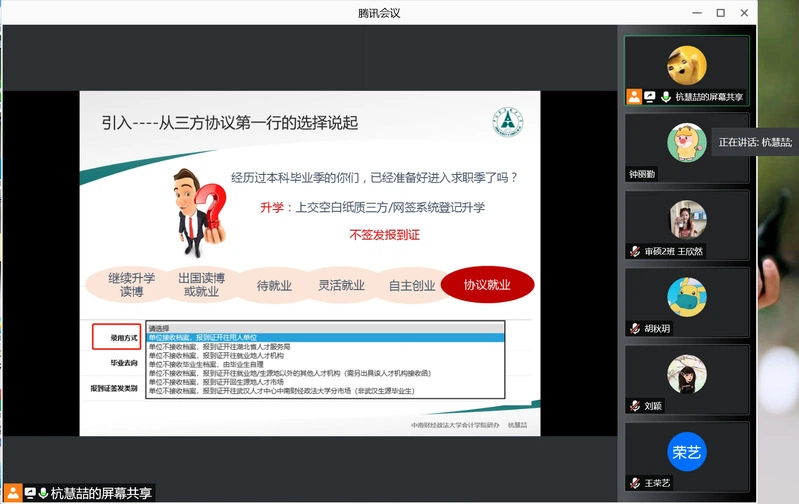Click the red 协议就业 oval on the slide
Viewport: 799px width, 504px height.
(487, 285)
